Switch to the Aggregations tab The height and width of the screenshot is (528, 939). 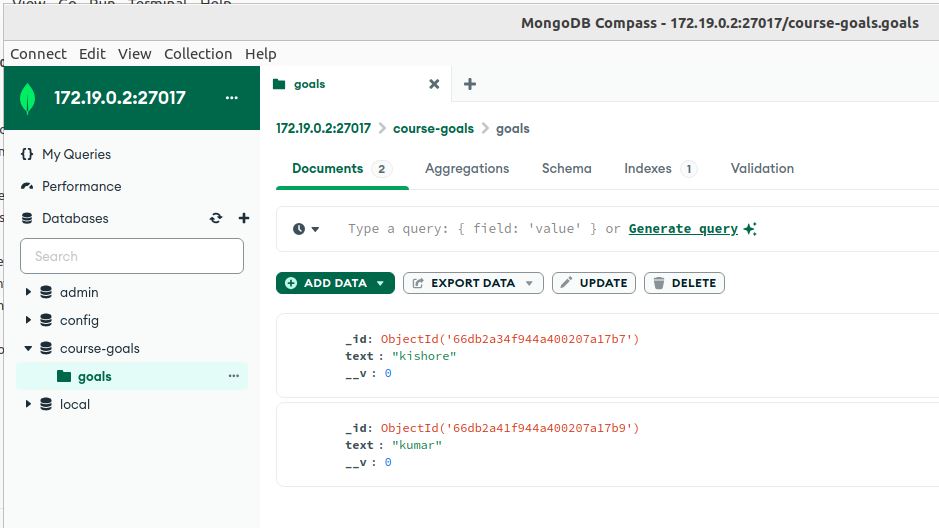pos(467,168)
